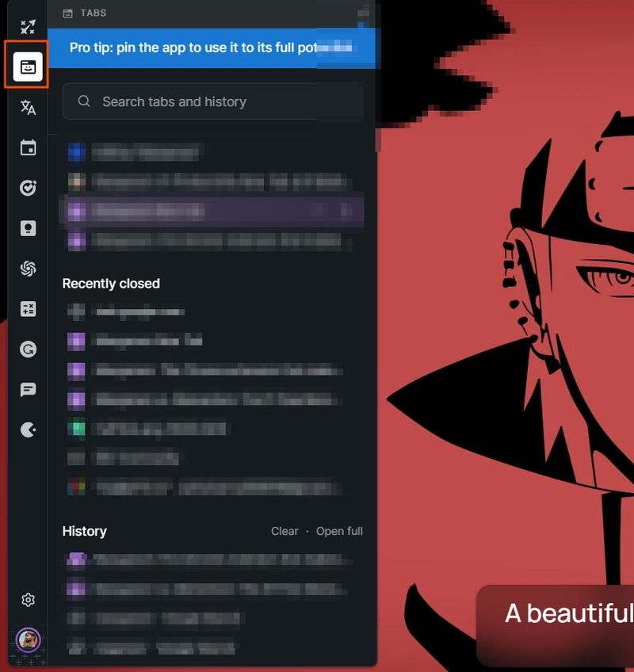The image size is (634, 672).
Task: Open the Contacts card icon in sidebar
Action: click(28, 228)
